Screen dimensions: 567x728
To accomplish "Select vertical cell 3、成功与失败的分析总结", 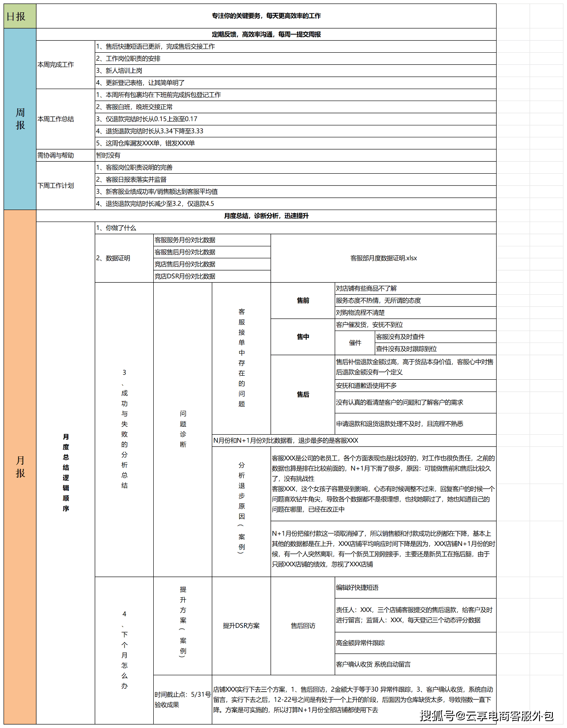I will pyautogui.click(x=124, y=429).
